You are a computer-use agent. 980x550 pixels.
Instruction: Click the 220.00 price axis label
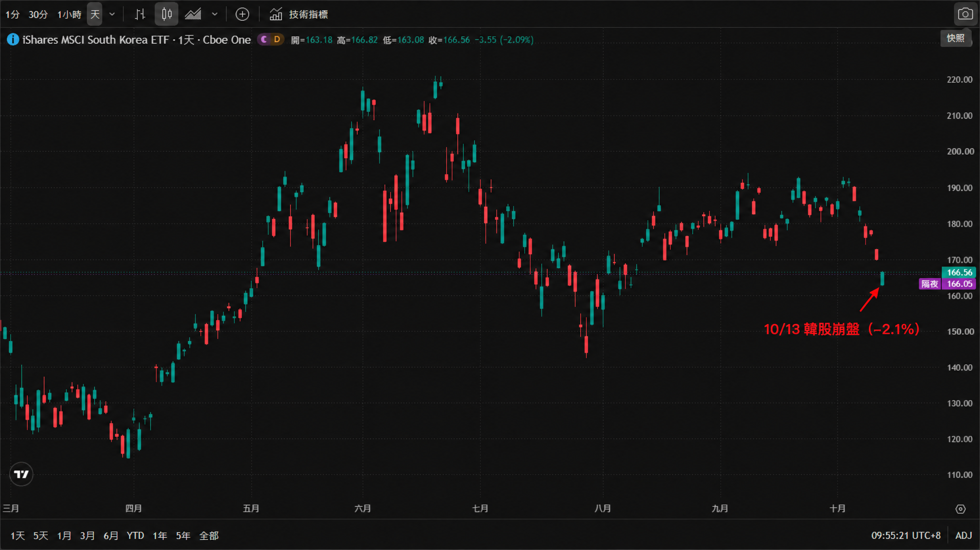coord(960,79)
